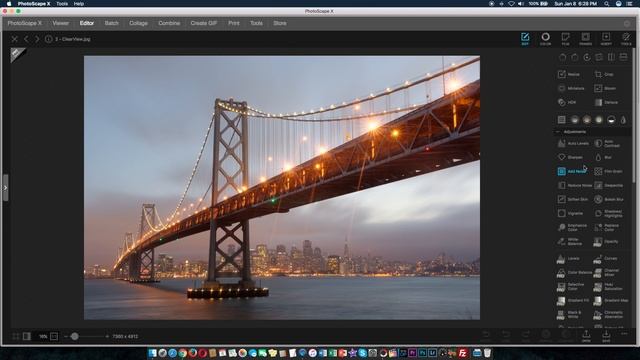
Task: Apply the HDR effect
Action: [567, 102]
